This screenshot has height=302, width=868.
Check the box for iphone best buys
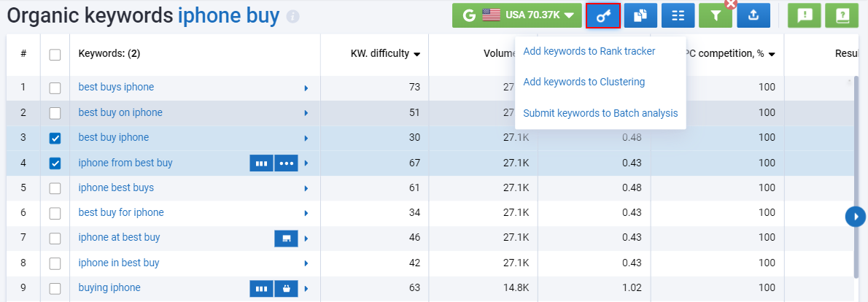pyautogui.click(x=55, y=189)
